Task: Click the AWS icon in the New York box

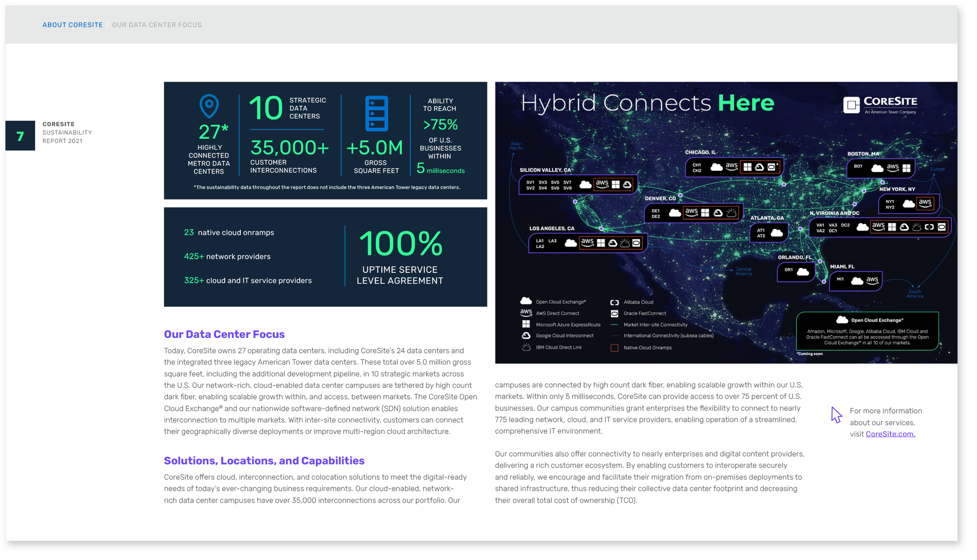Action: [x=925, y=203]
